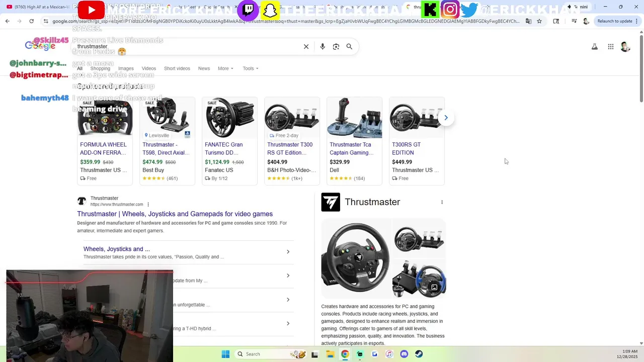The width and height of the screenshot is (644, 362).
Task: Open the Google apps grid
Action: 610,47
